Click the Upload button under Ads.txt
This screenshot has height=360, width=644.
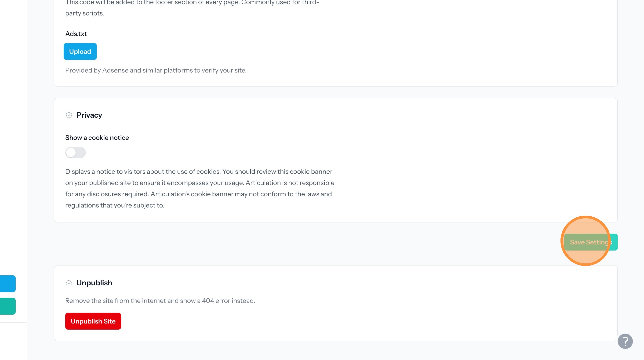coord(80,51)
